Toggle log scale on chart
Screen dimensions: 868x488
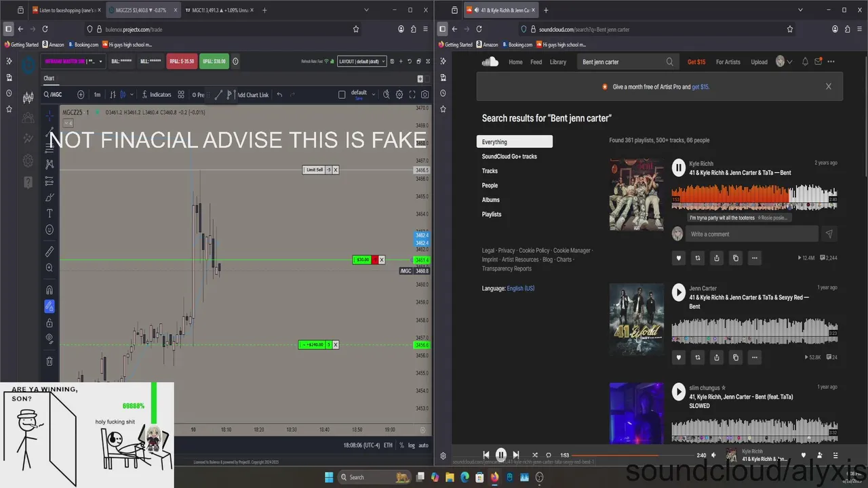click(412, 445)
